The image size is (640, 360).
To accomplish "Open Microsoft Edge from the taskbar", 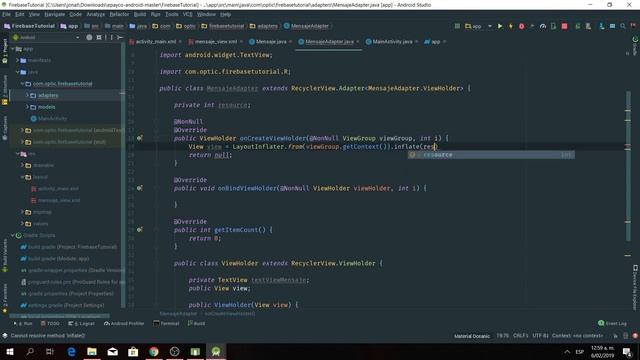I will point(71,351).
